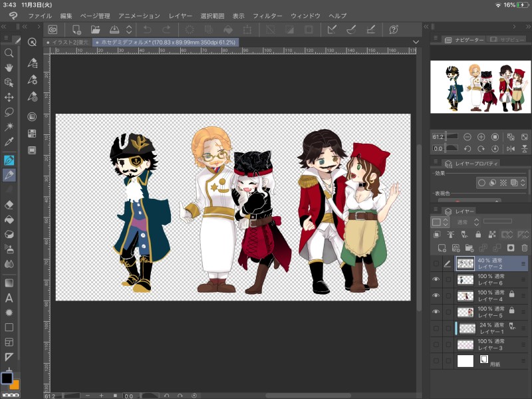The image size is (532, 399).
Task: Select the Hand pan tool
Action: tap(9, 68)
